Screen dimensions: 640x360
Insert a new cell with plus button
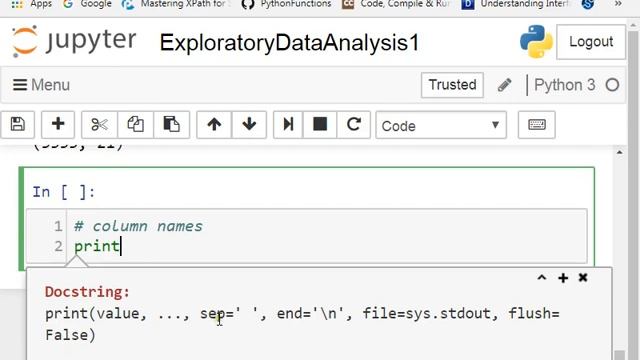[58, 124]
